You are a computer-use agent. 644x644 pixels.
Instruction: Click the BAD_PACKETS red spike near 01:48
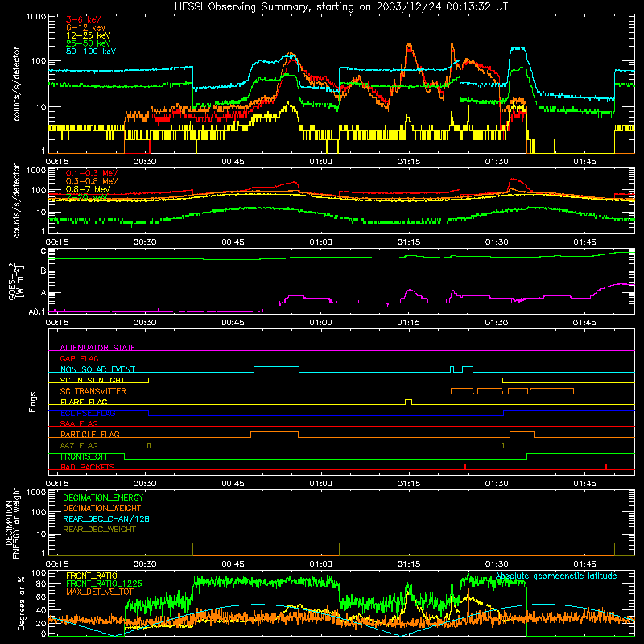click(x=606, y=467)
